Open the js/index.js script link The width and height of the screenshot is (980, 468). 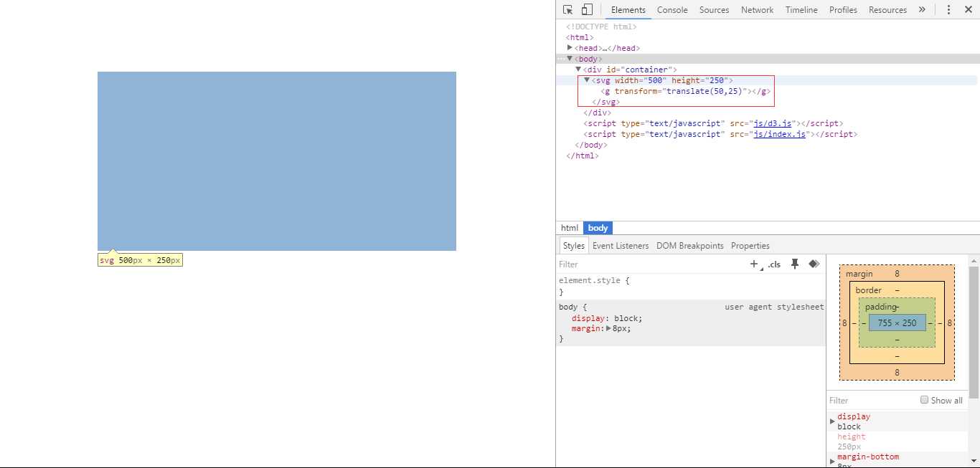coord(780,134)
